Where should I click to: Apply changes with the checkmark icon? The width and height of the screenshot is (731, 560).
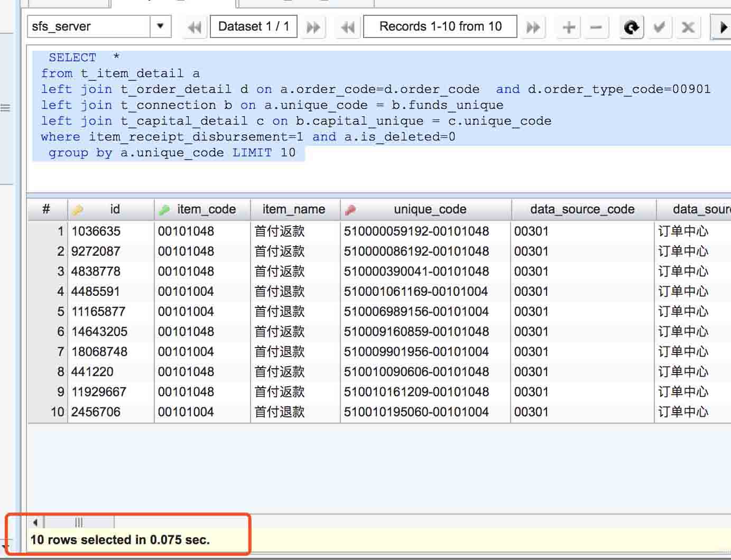coord(659,27)
